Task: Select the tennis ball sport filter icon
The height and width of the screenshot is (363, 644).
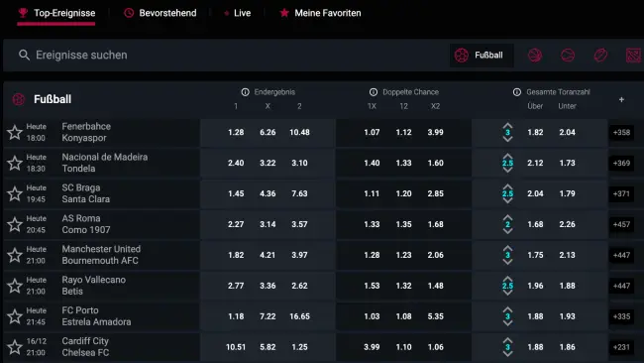Action: pyautogui.click(x=568, y=56)
